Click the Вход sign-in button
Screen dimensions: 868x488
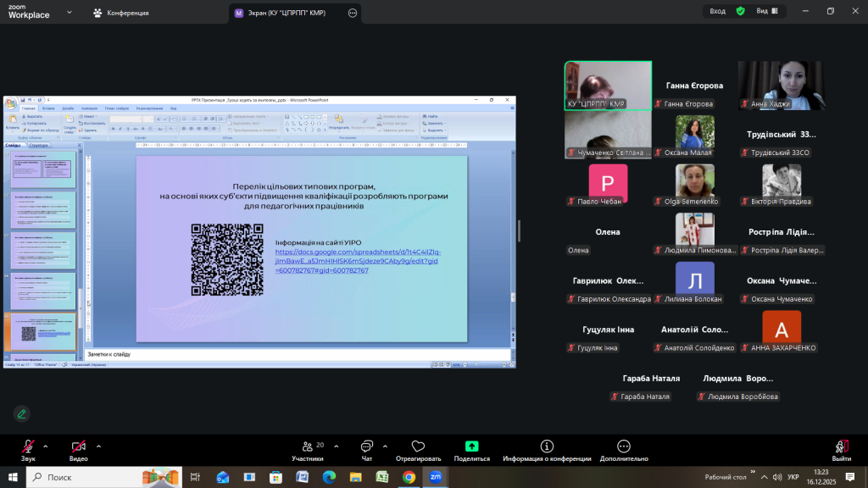717,11
